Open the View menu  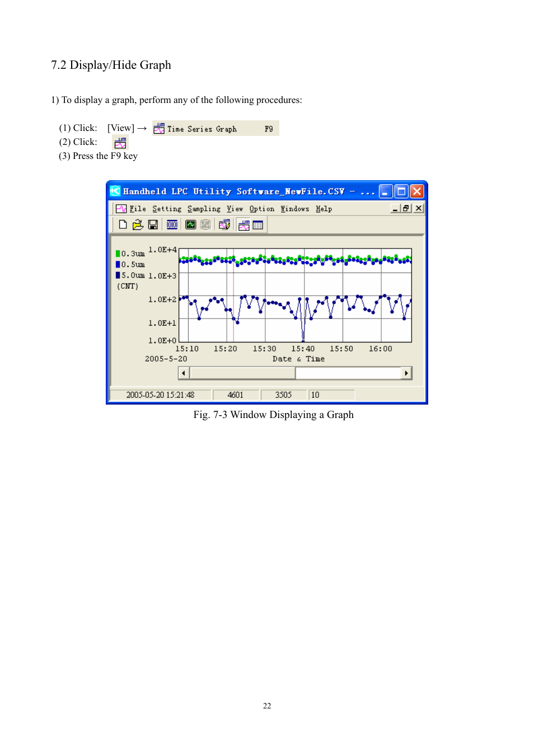(x=235, y=209)
